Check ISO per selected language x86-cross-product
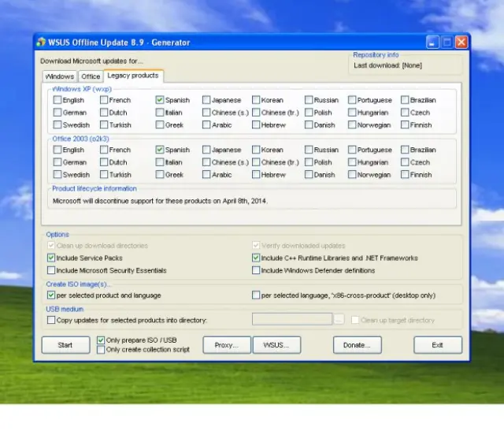 [x=256, y=295]
